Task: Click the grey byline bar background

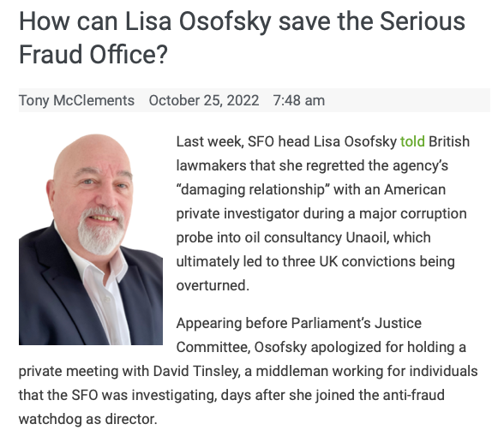Action: (x=408, y=100)
